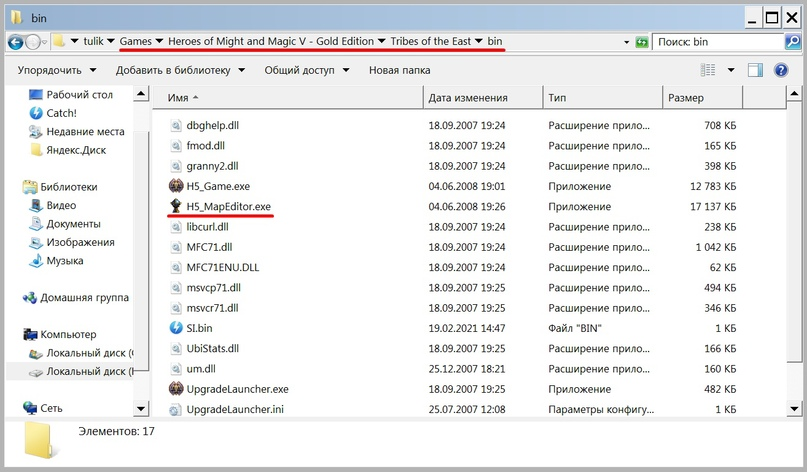Screen dimensions: 807x472
Task: Expand arrow after Heroes of Might and Magic V
Action: point(381,41)
